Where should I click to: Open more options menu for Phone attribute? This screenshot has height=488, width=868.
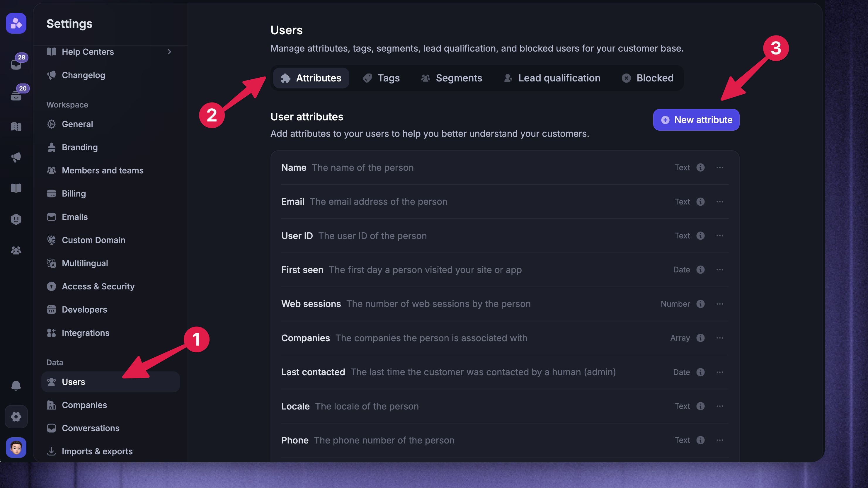coord(720,440)
